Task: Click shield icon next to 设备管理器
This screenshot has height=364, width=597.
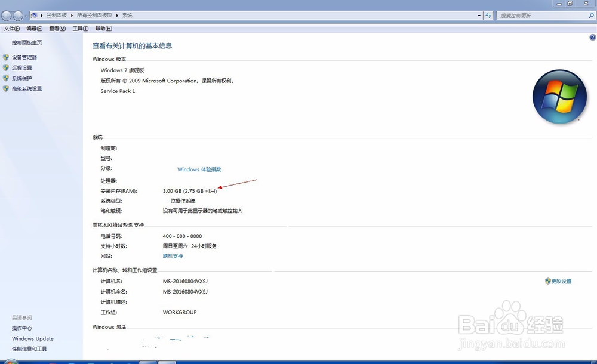Action: [6, 57]
